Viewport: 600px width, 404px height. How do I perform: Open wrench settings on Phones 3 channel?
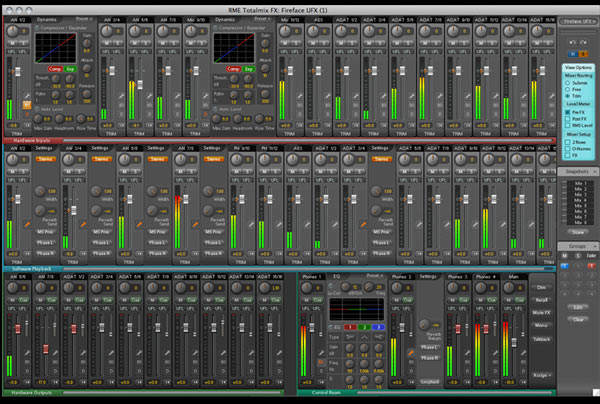pyautogui.click(x=467, y=353)
